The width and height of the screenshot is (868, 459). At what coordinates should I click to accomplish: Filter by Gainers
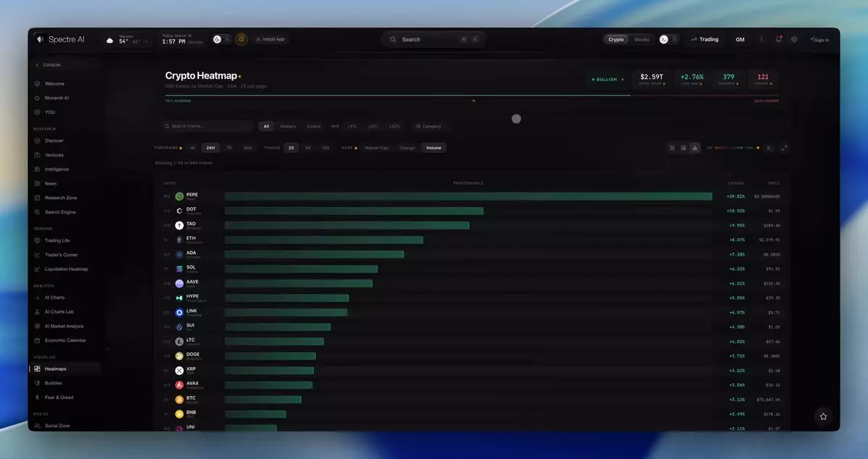[288, 126]
